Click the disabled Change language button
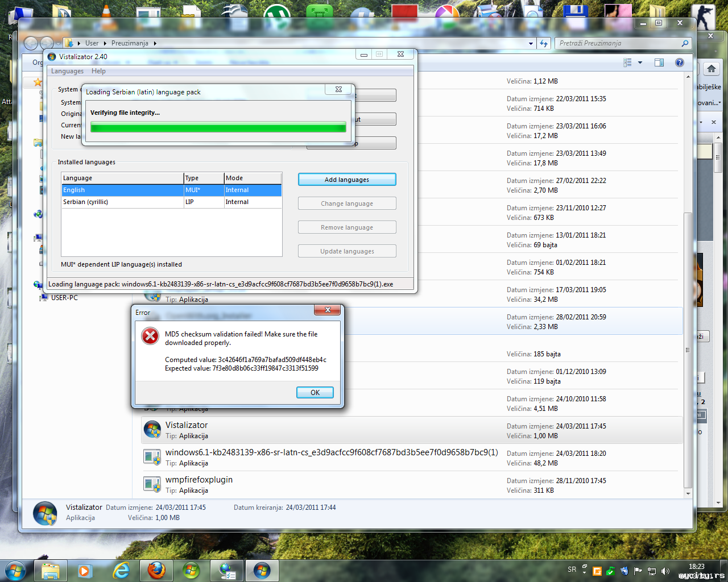 [x=347, y=203]
